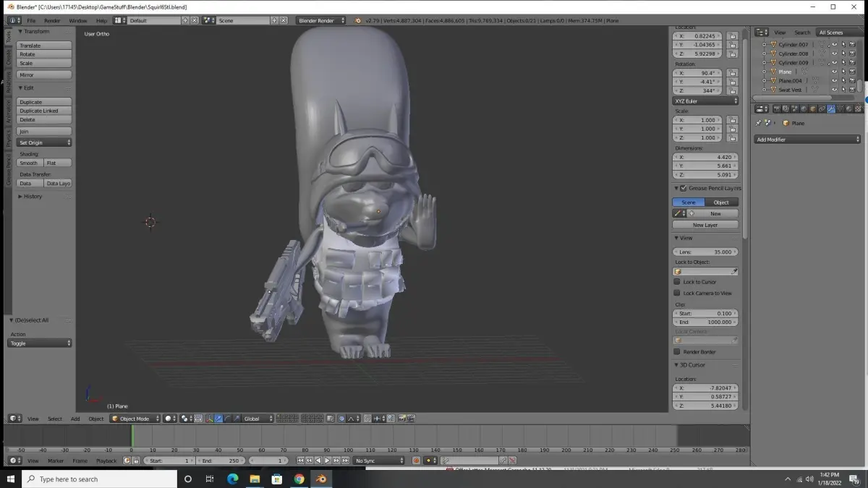Open the Texture properties checker icon
The height and width of the screenshot is (488, 868).
[857, 108]
